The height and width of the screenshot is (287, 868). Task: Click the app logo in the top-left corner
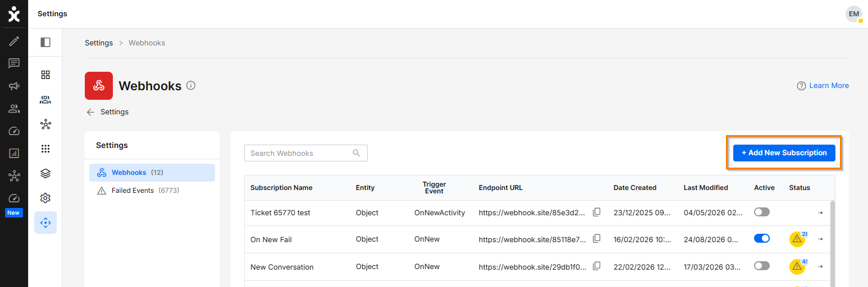14,14
